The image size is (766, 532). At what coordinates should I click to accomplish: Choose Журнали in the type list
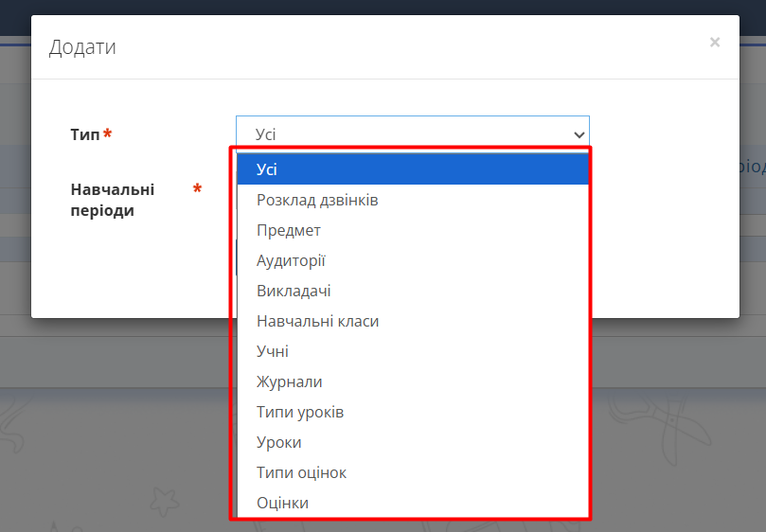click(289, 381)
